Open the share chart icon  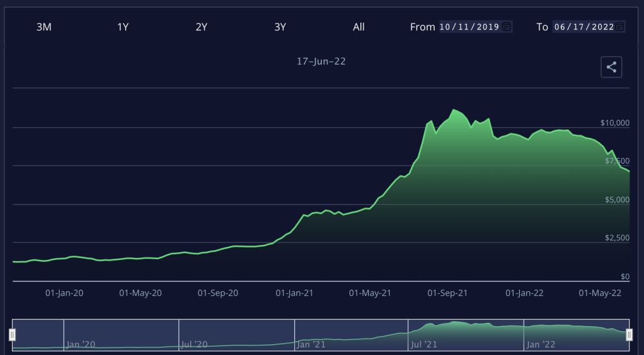[611, 67]
